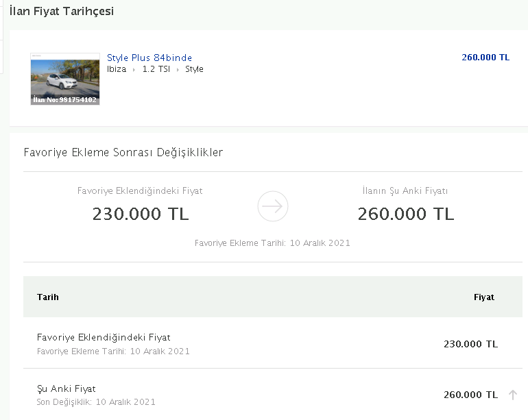The width and height of the screenshot is (528, 420).
Task: Click the 1.2 TSI breadcrumb item
Action: click(156, 69)
